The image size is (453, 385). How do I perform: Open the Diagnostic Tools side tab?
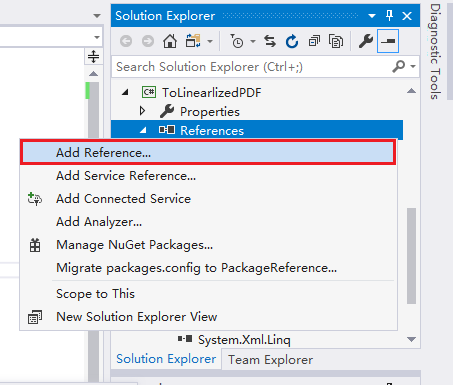435,51
